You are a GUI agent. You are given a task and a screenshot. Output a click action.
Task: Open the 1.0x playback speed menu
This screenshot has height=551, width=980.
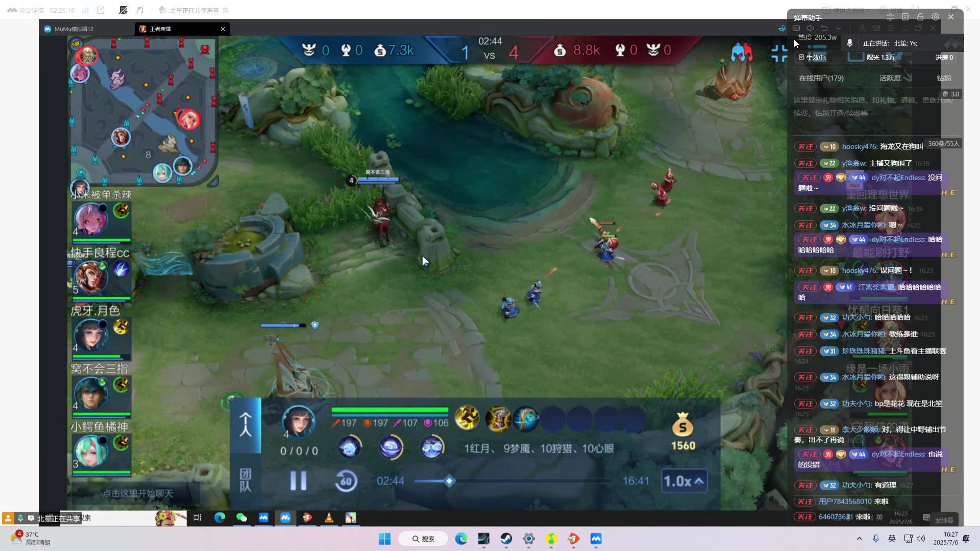tap(684, 481)
